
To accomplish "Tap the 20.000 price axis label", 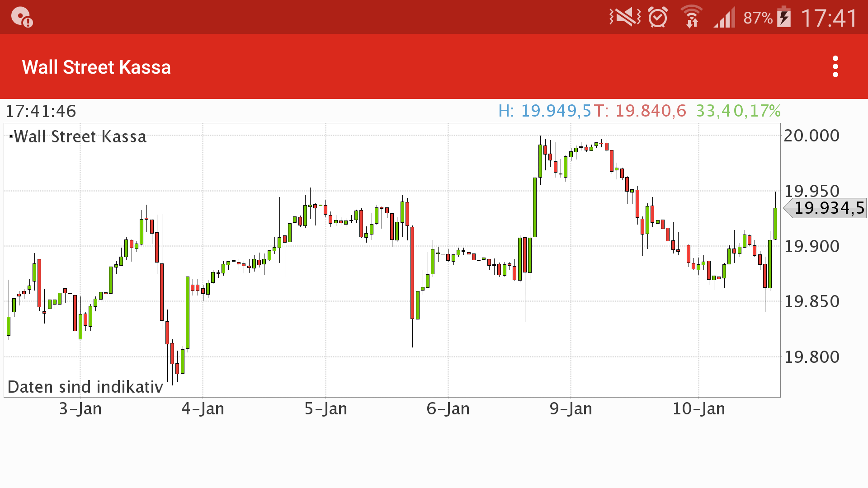I will pyautogui.click(x=811, y=136).
